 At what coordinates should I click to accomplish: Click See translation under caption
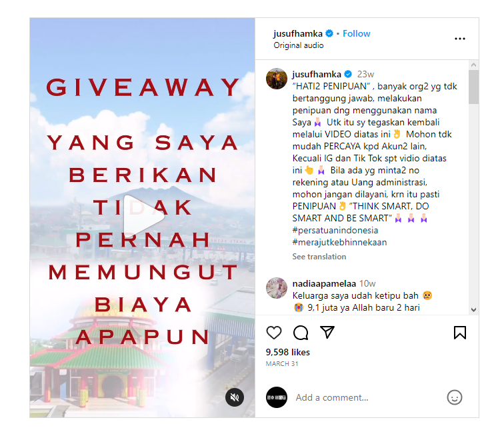point(319,257)
